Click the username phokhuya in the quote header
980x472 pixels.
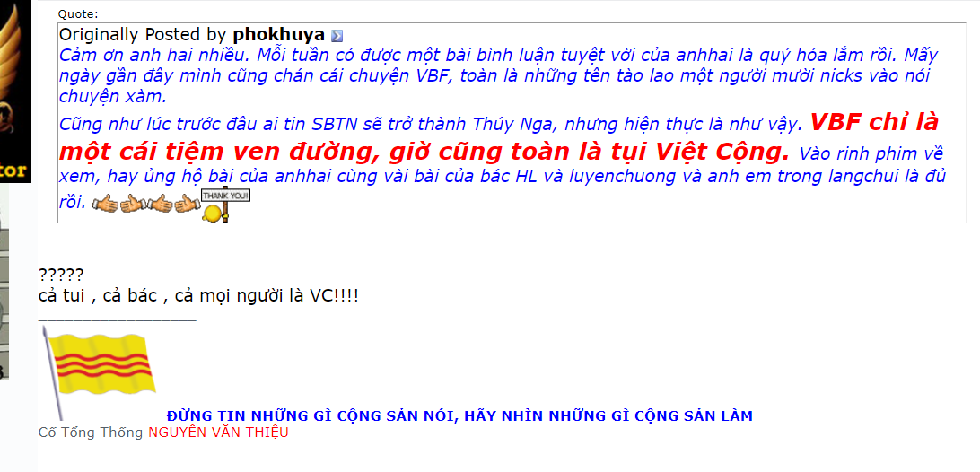click(279, 34)
